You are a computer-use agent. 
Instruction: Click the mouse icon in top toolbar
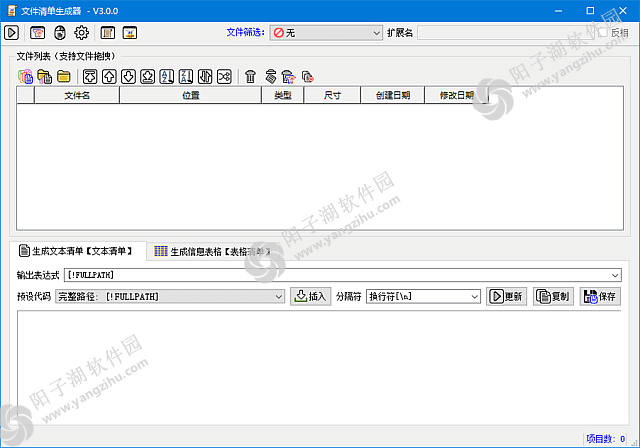coord(60,33)
